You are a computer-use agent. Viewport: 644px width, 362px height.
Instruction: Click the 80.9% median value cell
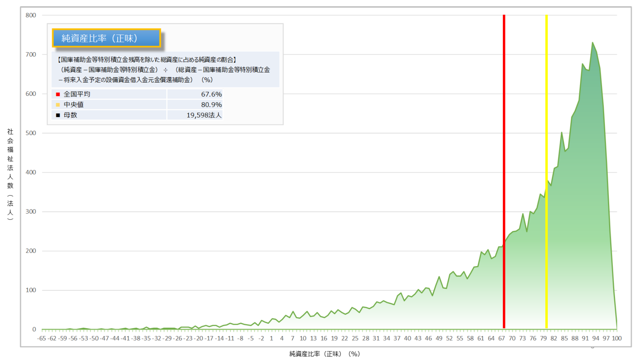click(x=211, y=105)
